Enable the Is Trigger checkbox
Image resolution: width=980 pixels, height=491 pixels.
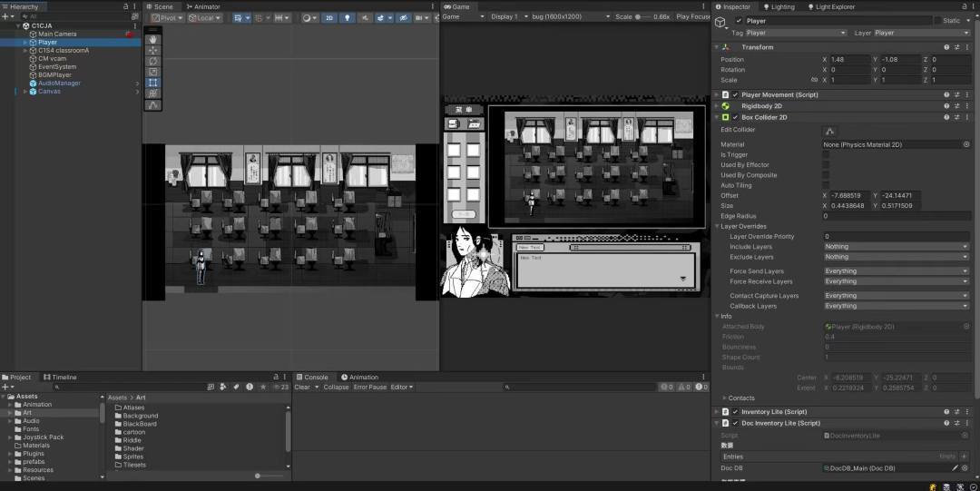click(x=826, y=155)
